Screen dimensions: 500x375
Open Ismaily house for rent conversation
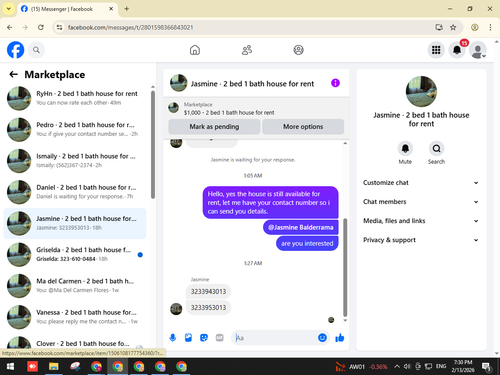click(75, 161)
